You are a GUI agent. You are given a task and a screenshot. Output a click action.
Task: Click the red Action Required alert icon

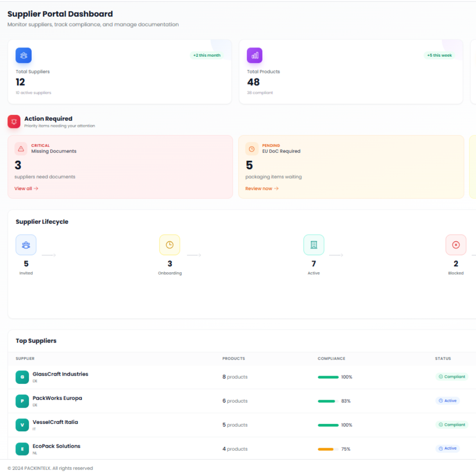(x=14, y=121)
